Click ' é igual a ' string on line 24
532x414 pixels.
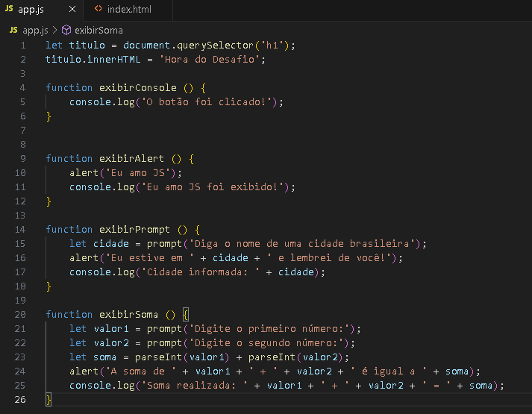pos(388,371)
